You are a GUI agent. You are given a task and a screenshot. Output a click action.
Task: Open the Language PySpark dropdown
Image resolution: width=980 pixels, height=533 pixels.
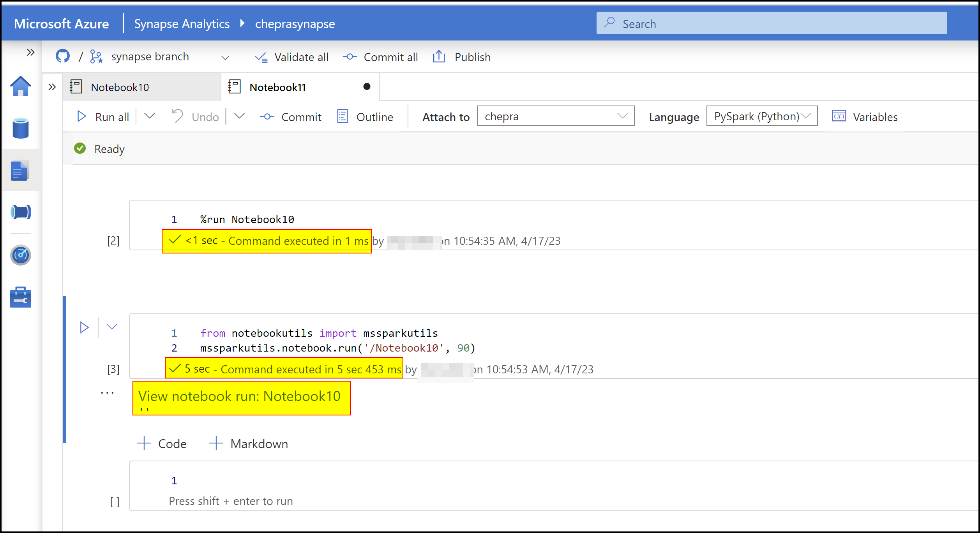click(762, 116)
